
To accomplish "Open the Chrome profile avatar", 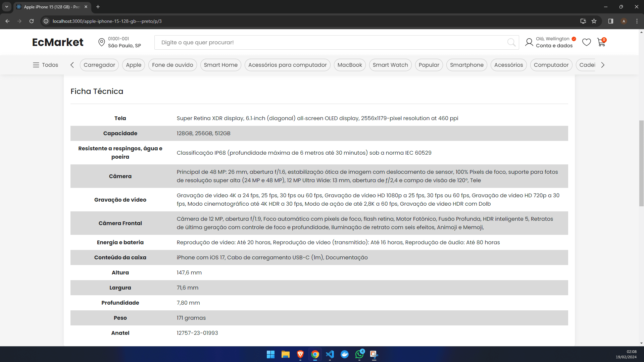I will tap(624, 21).
